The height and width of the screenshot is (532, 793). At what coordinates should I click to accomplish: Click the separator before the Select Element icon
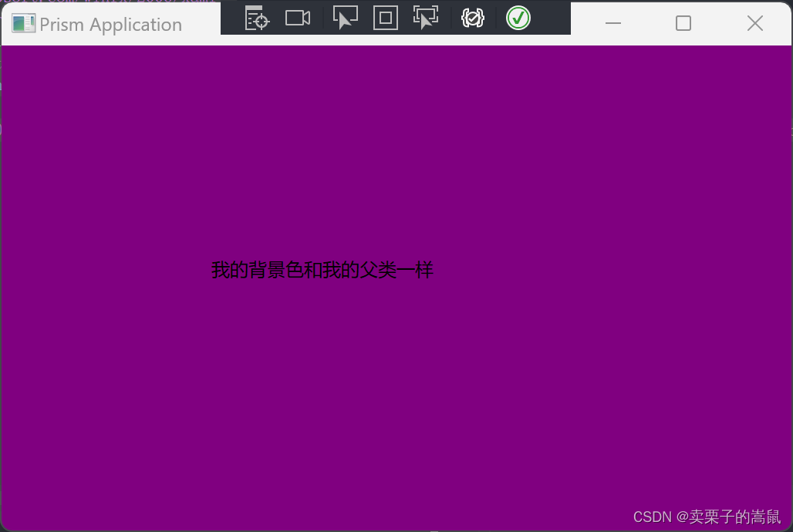[322, 19]
